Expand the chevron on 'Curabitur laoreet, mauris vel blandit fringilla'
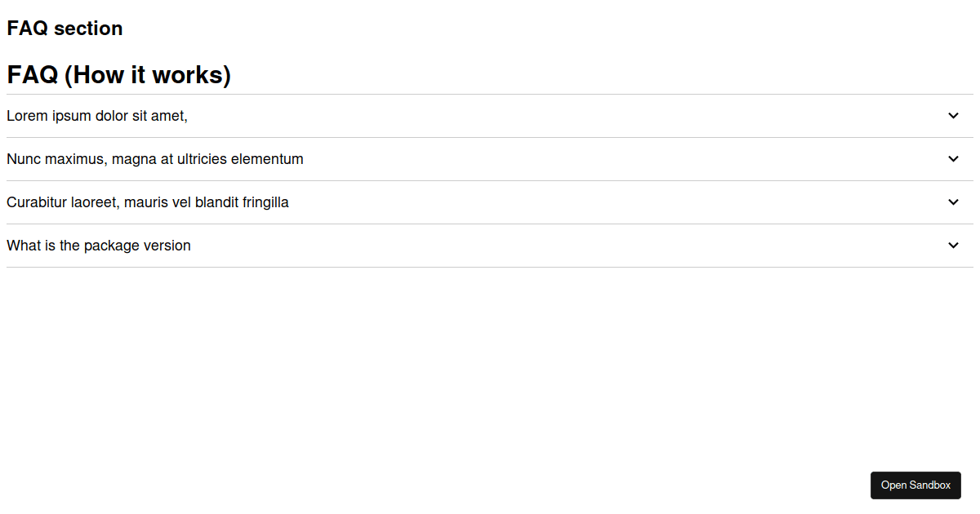This screenshot has height=514, width=980. click(x=952, y=202)
